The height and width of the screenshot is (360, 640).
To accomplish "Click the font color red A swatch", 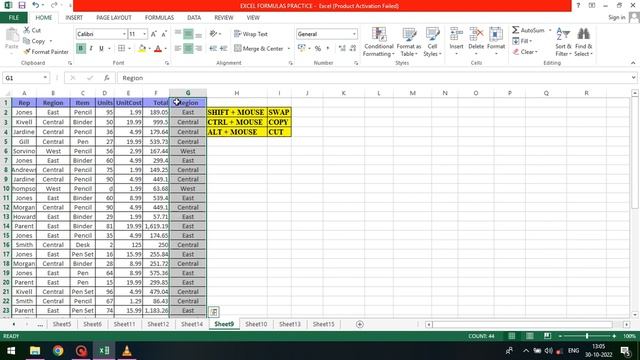I will coord(158,49).
